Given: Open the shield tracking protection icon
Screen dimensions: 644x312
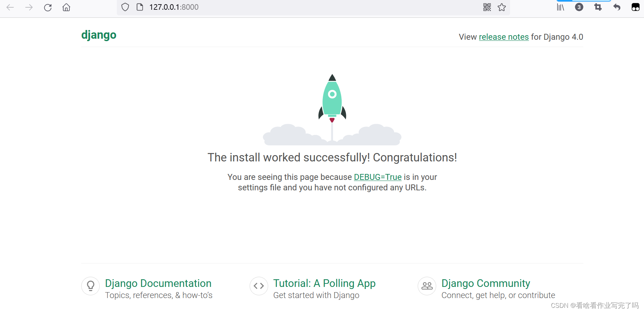Looking at the screenshot, I should [125, 7].
